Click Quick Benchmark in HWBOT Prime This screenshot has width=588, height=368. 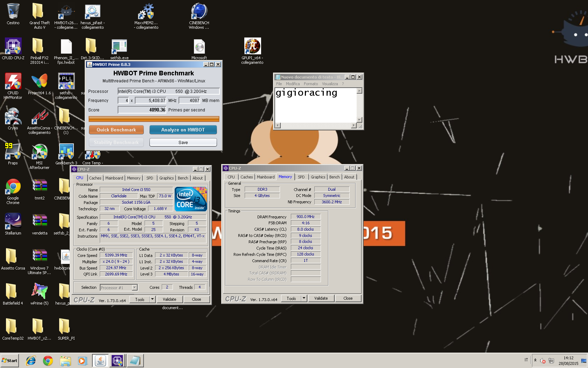(x=116, y=130)
